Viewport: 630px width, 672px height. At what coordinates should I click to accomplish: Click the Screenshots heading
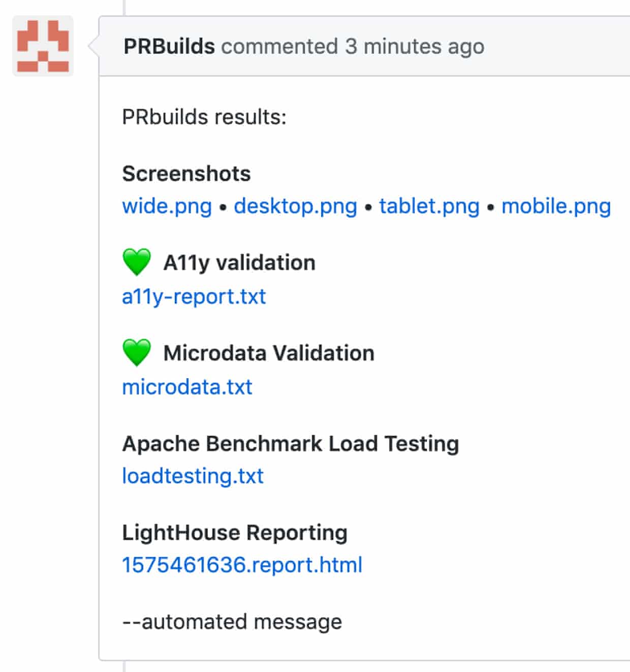tap(186, 173)
